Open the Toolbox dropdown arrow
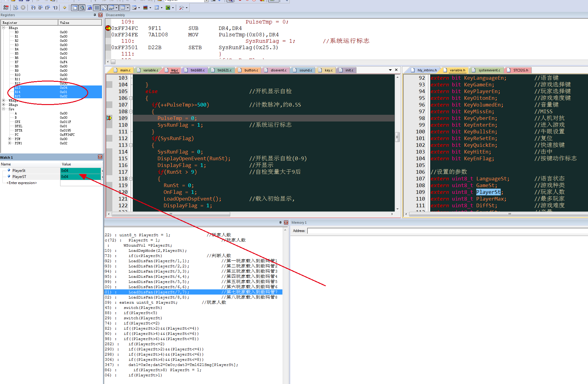This screenshot has width=588, height=384. coord(187,8)
